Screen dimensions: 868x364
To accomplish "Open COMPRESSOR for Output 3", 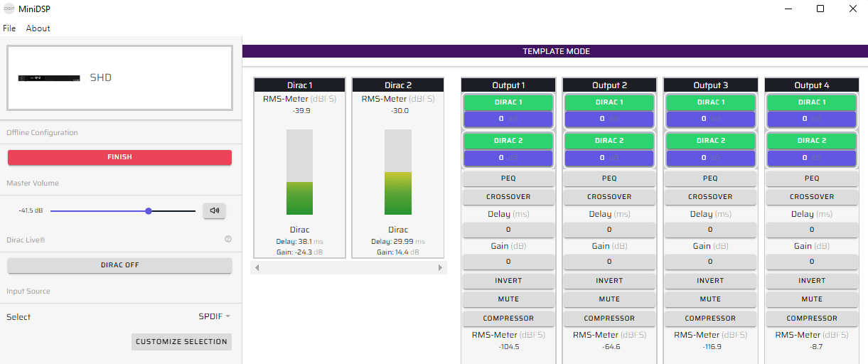I will pos(710,318).
